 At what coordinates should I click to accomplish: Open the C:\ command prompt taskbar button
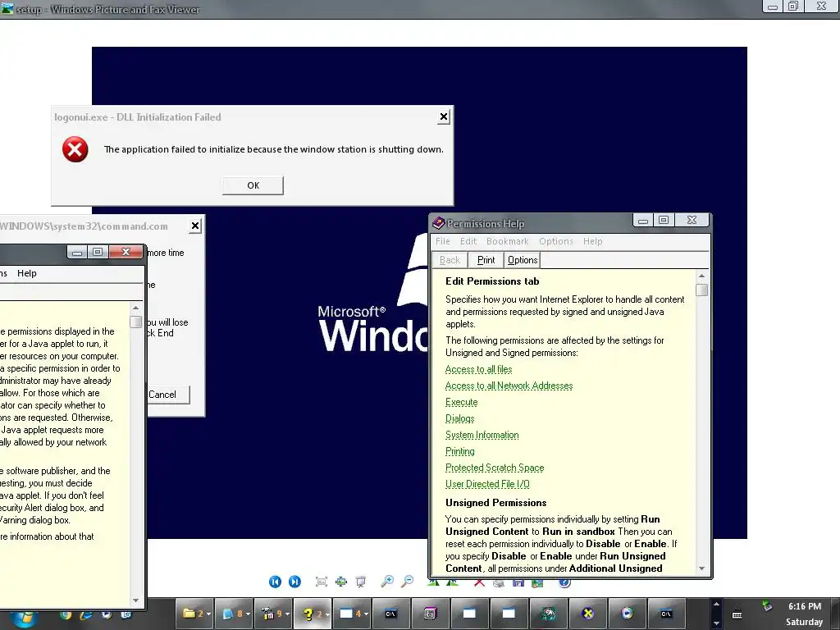coord(390,614)
